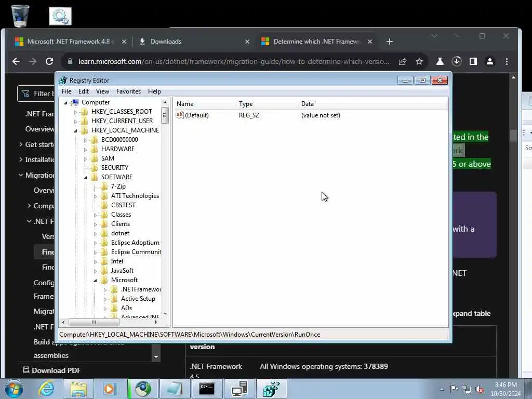
Task: Select the dotnet key folder
Action: (x=120, y=233)
